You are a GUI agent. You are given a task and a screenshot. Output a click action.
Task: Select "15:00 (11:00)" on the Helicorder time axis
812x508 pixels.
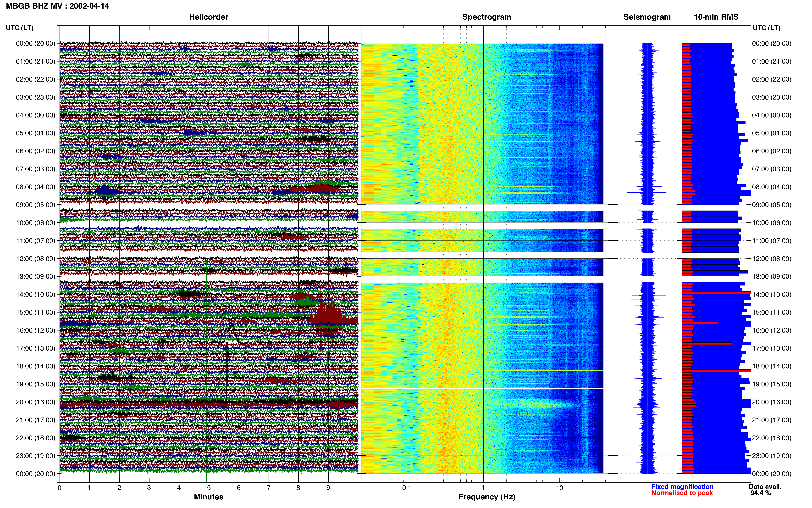click(36, 312)
